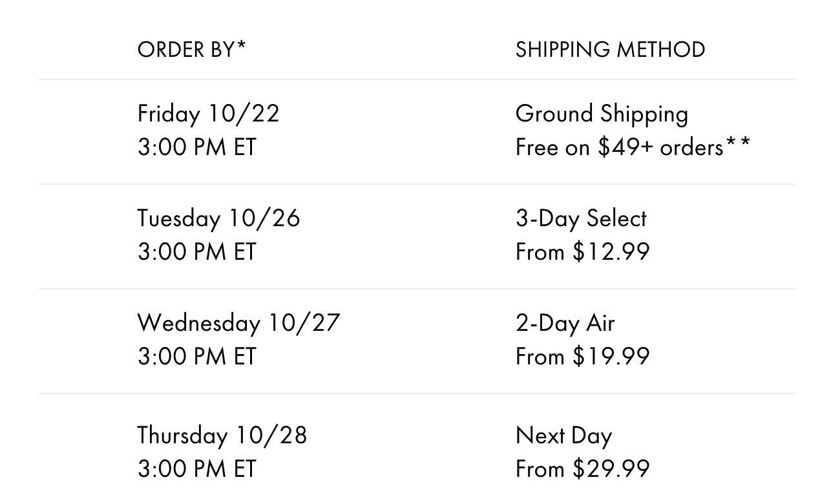Select the Tuesday 10/26 order date
The height and width of the screenshot is (504, 831).
click(x=218, y=218)
